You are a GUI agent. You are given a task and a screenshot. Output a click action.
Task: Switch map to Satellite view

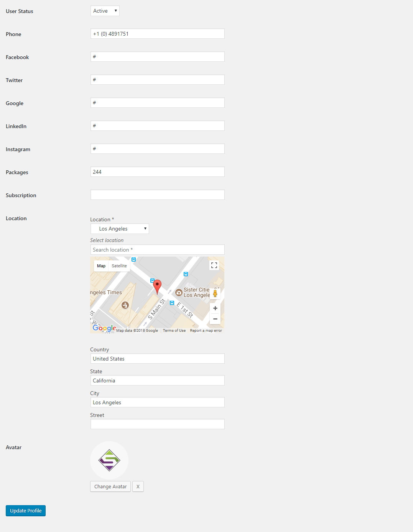click(x=119, y=266)
